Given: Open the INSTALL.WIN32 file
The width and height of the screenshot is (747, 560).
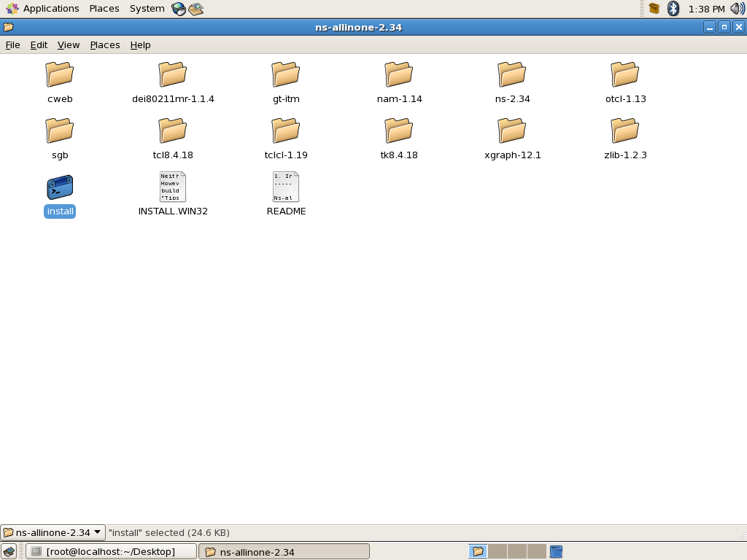Looking at the screenshot, I should point(172,186).
